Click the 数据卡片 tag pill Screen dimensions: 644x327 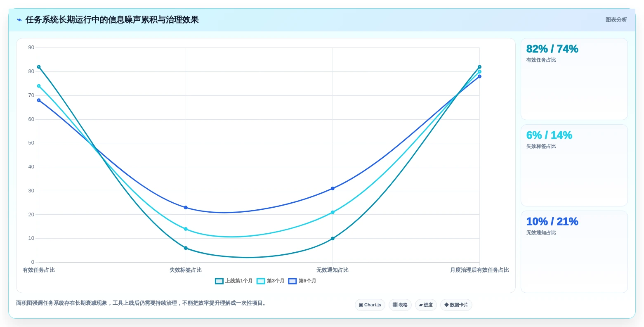pyautogui.click(x=456, y=305)
